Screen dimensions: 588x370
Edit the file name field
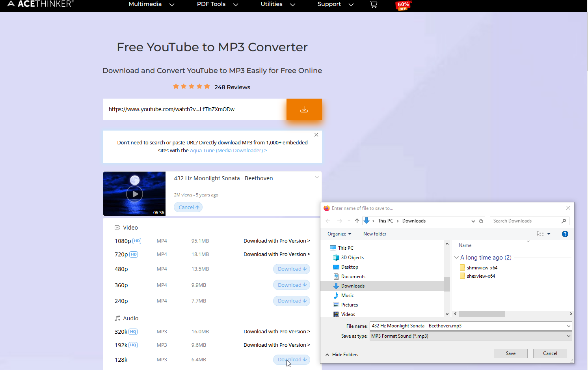point(453,326)
